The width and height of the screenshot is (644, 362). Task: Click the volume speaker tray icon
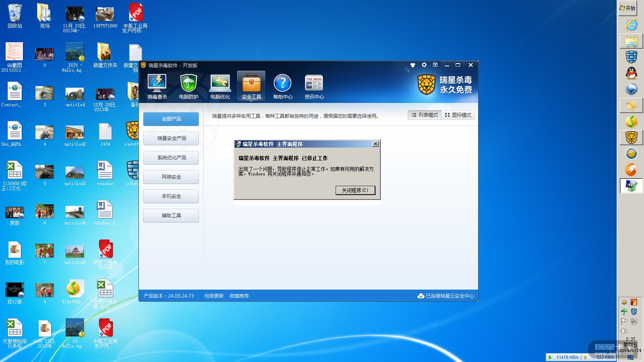coord(624,331)
